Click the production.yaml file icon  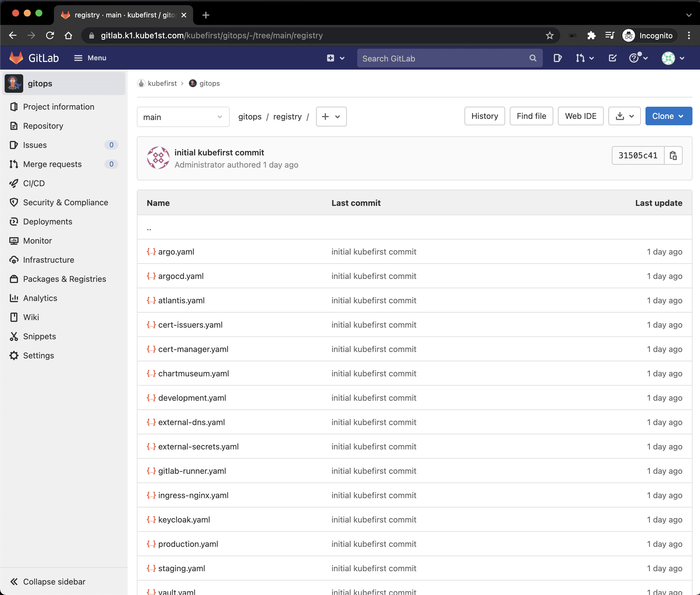click(151, 544)
